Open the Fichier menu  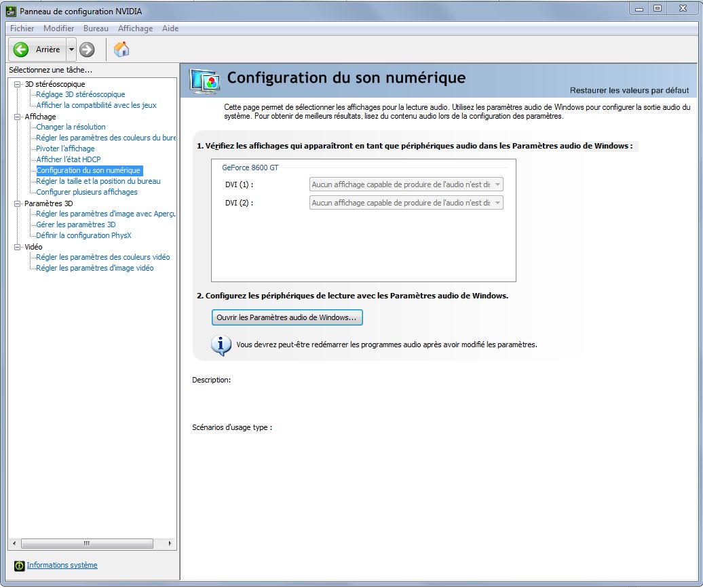click(22, 28)
